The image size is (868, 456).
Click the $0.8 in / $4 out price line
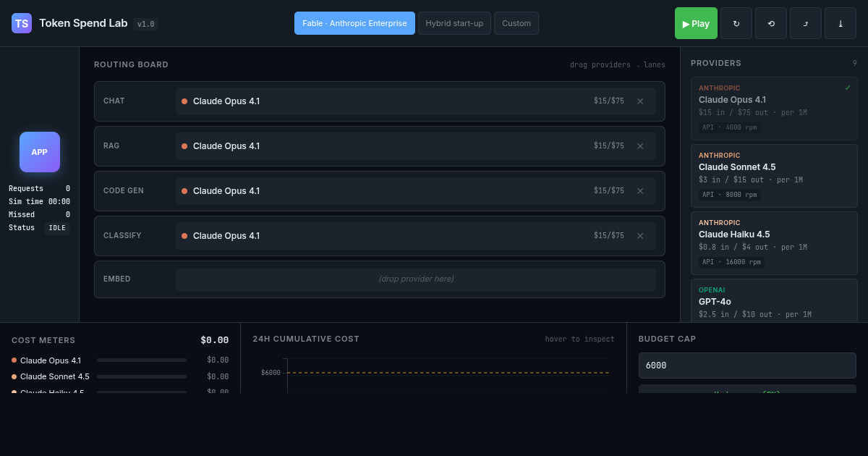(x=752, y=248)
